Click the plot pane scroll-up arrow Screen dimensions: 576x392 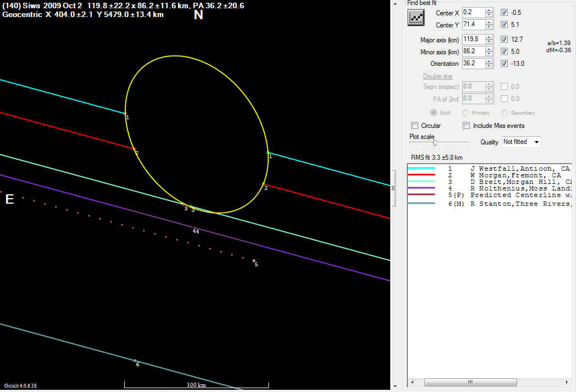pos(395,4)
